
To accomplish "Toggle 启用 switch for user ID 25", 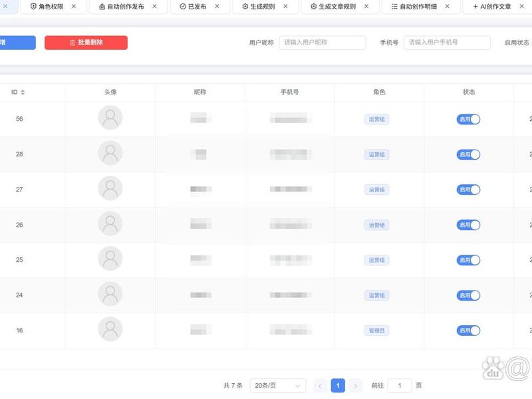I will (x=468, y=260).
